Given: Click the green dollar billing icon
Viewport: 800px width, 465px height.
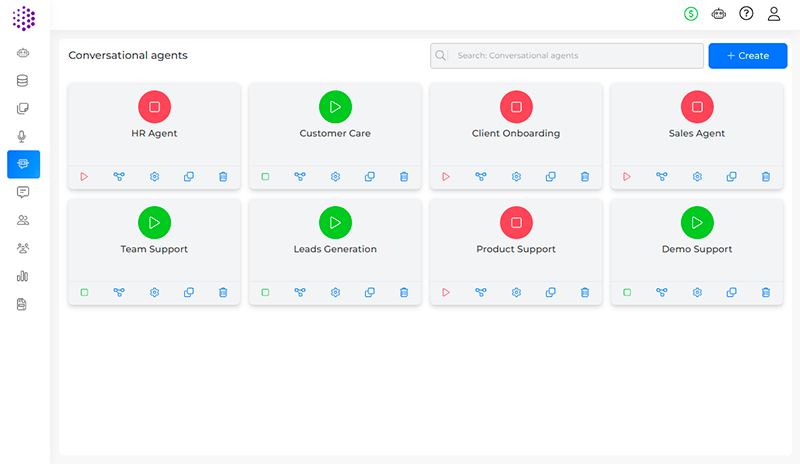Looking at the screenshot, I should click(691, 14).
